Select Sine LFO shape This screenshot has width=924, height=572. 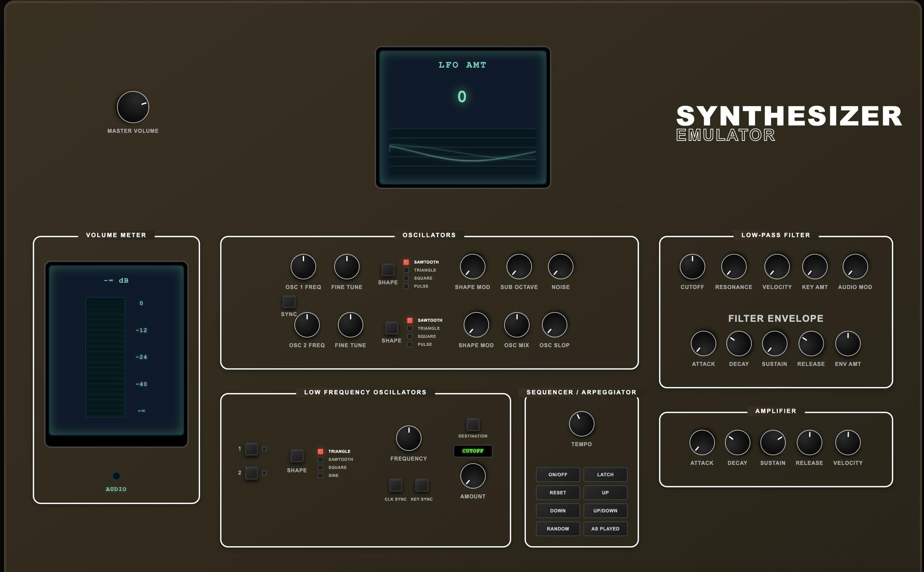click(329, 475)
